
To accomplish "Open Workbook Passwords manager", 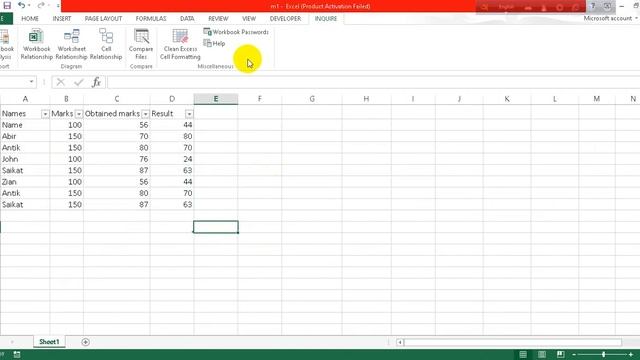I will pyautogui.click(x=236, y=32).
